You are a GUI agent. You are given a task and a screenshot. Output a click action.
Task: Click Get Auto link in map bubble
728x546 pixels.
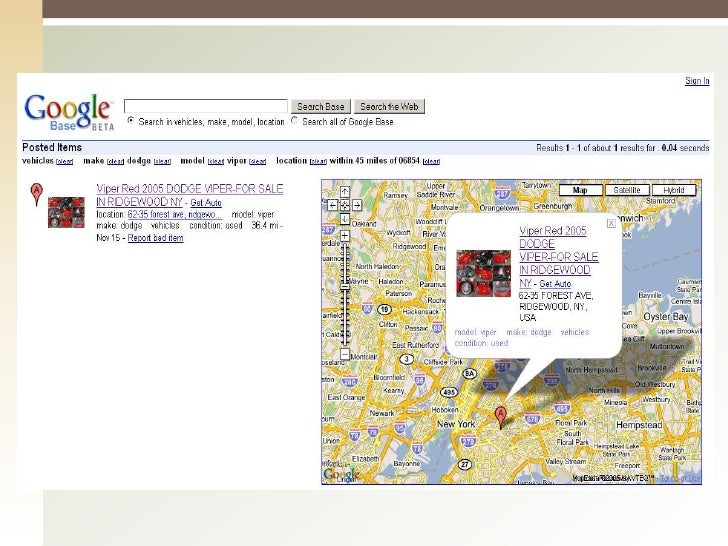tap(555, 284)
